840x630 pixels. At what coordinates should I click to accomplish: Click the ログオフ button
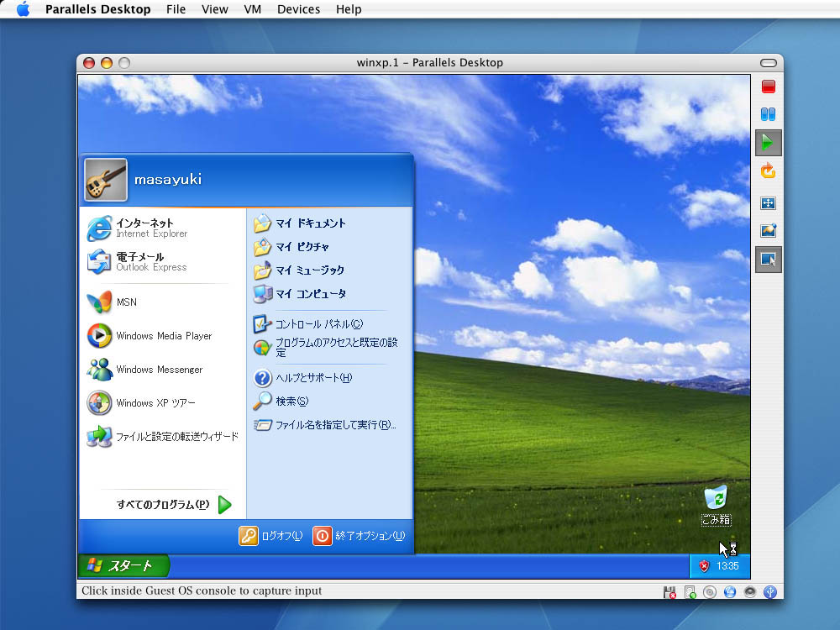(x=271, y=536)
